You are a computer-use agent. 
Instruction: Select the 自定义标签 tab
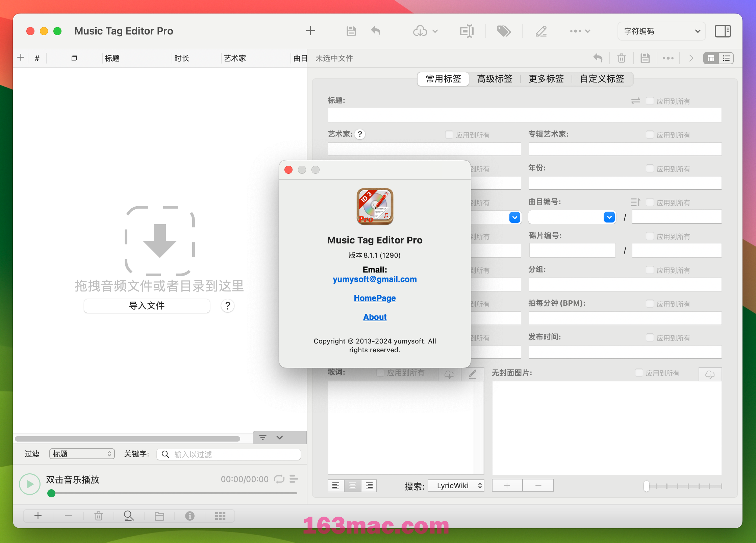(602, 79)
